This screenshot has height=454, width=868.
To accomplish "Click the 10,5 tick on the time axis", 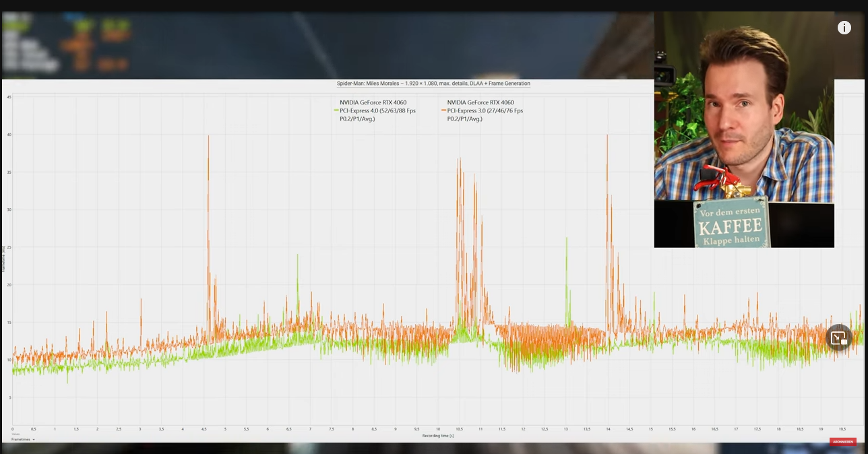I will 459,429.
